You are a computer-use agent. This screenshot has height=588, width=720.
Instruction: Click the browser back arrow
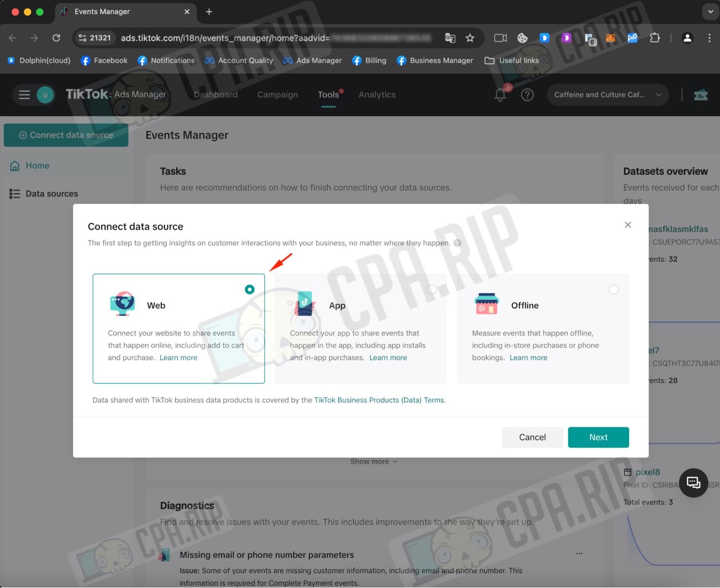(x=12, y=38)
